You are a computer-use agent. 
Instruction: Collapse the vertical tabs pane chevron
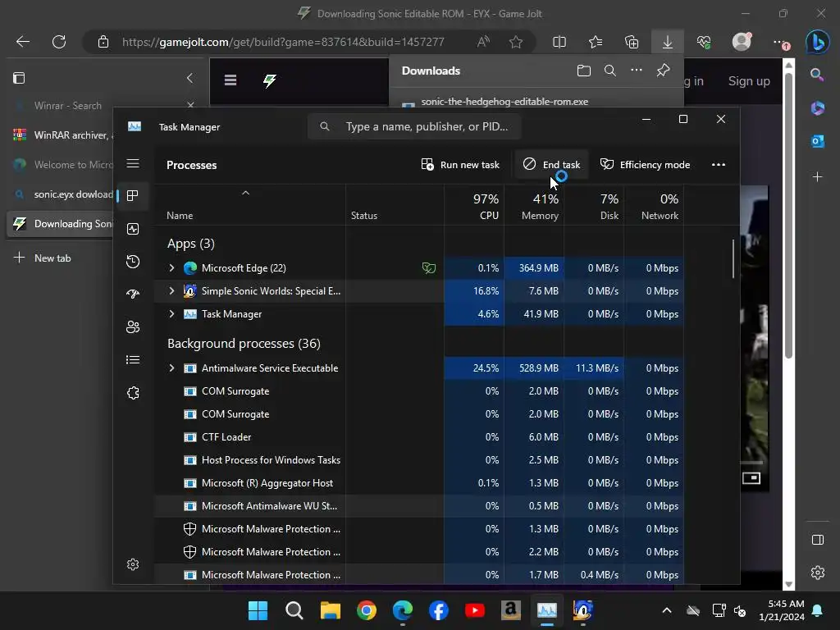189,78
